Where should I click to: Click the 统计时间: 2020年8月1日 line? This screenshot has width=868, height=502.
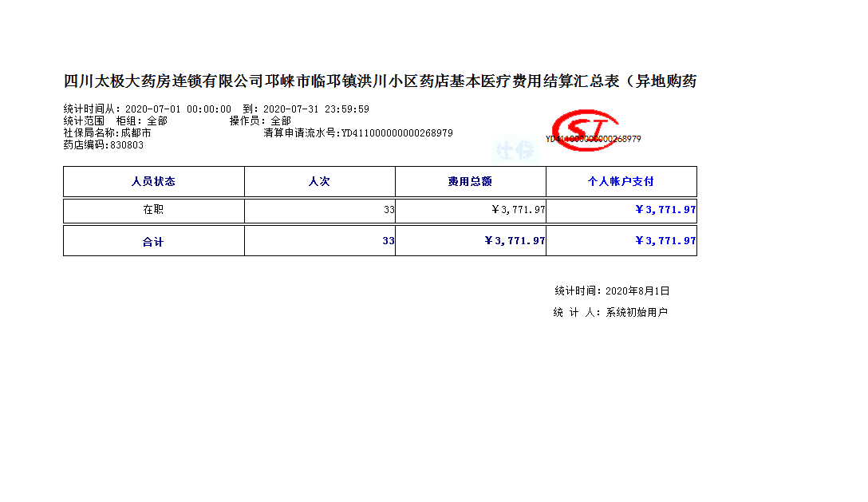point(612,291)
